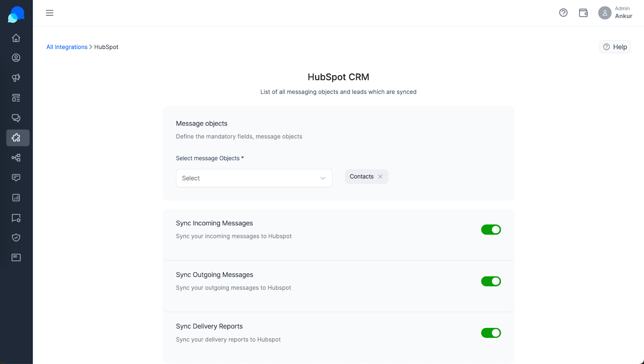The height and width of the screenshot is (364, 644).
Task: Turn off Sync Delivery Reports toggle
Action: (x=491, y=333)
